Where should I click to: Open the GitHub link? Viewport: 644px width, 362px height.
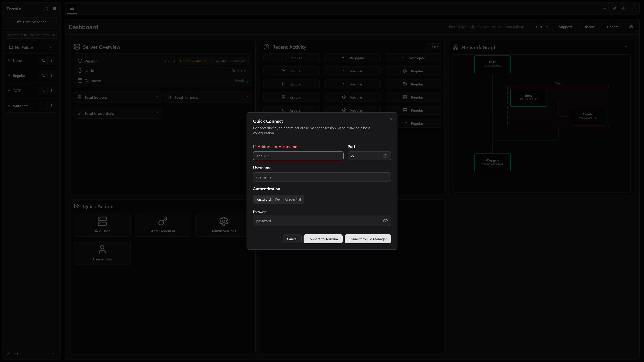(x=542, y=27)
